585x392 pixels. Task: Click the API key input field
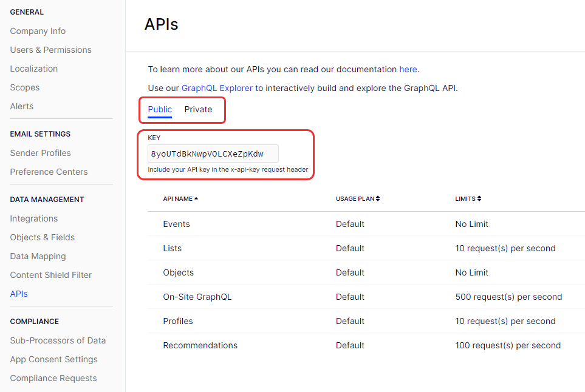pos(213,154)
